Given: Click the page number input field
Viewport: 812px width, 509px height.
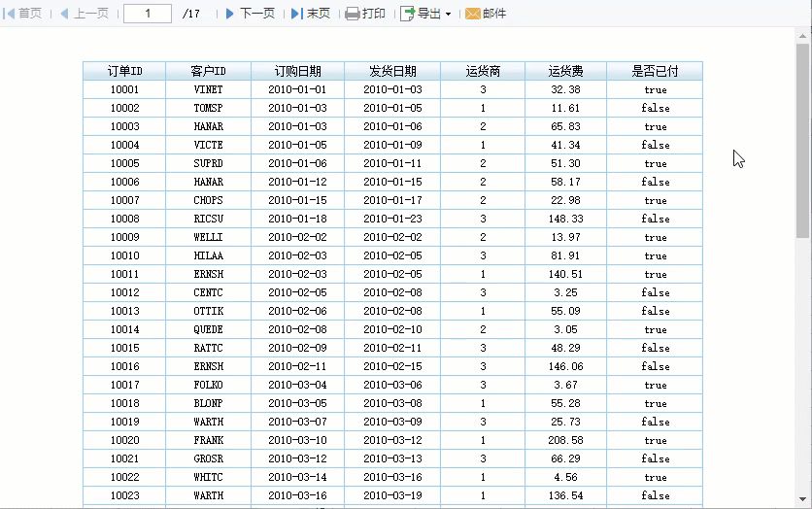Looking at the screenshot, I should (148, 14).
